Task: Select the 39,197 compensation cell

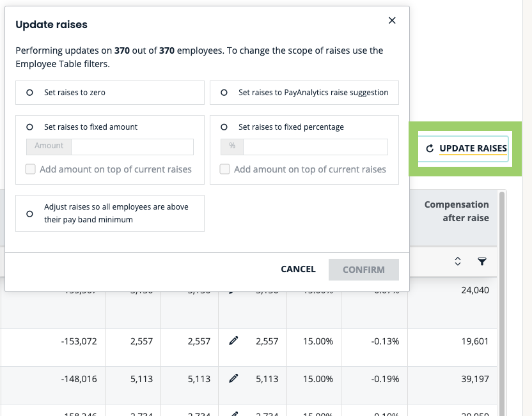Action: [474, 379]
